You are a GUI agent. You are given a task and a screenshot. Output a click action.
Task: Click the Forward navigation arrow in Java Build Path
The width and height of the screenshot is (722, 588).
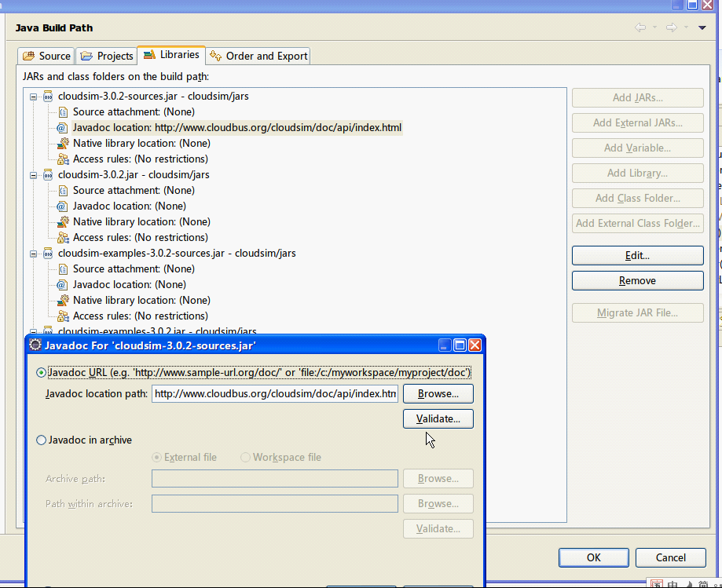[672, 27]
